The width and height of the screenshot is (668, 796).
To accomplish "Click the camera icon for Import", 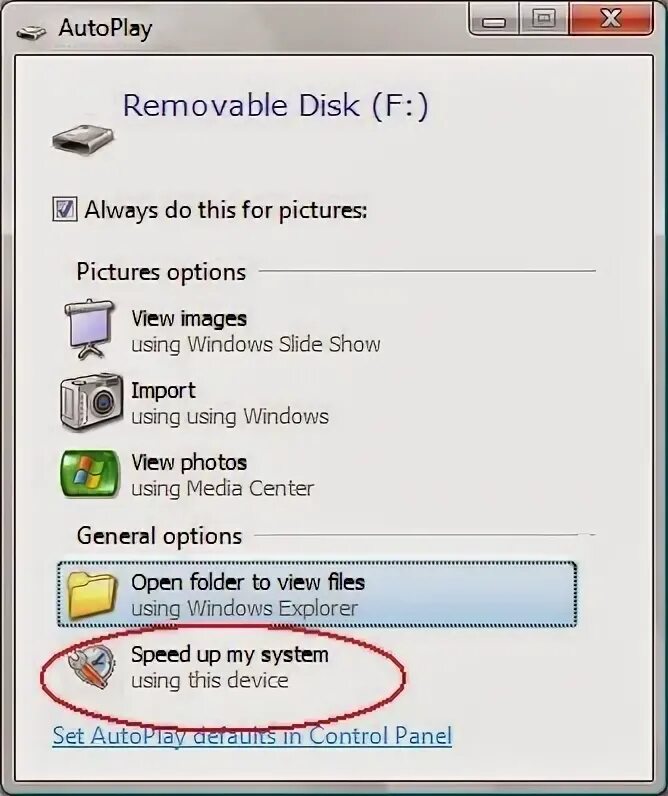I will 91,402.
